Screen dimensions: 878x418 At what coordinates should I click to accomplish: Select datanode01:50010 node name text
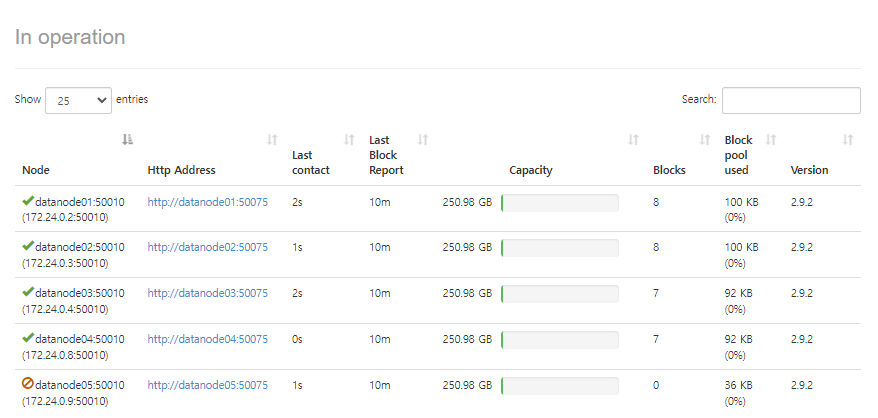[x=80, y=202]
